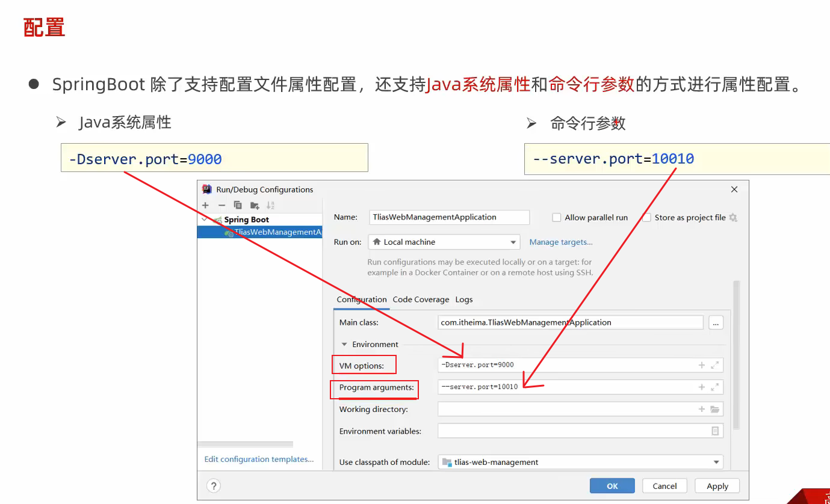The width and height of the screenshot is (830, 504).
Task: Collapse the Environment section
Action: (344, 345)
